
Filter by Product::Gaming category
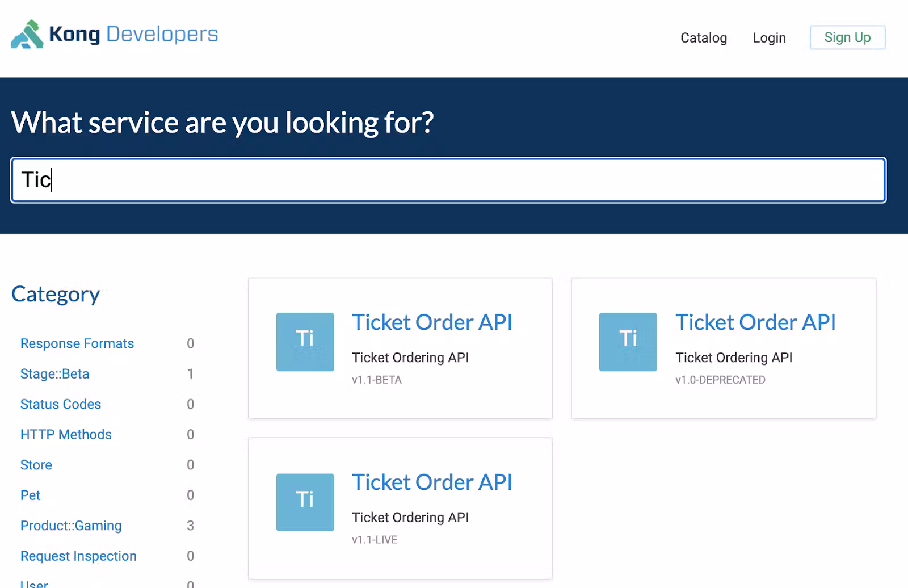tap(71, 526)
